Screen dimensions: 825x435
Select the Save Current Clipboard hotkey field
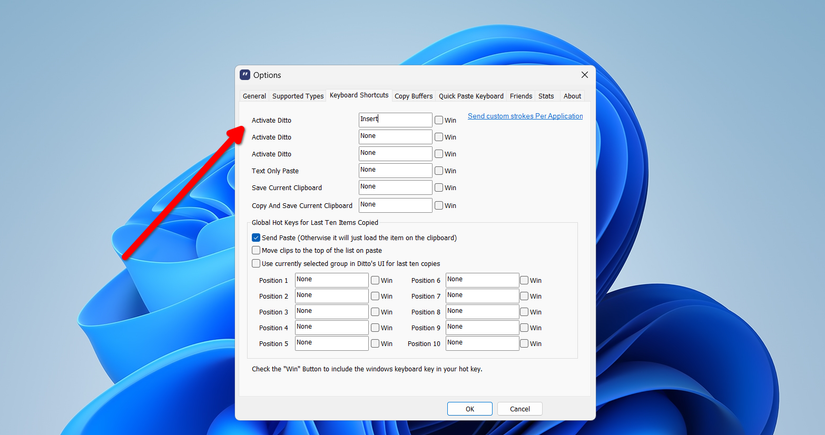coord(395,187)
